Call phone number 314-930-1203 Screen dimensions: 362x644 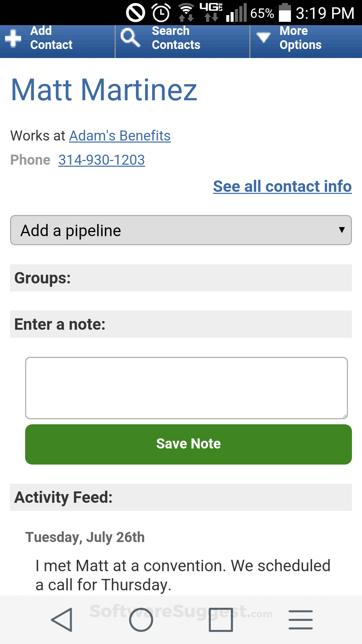(x=102, y=160)
